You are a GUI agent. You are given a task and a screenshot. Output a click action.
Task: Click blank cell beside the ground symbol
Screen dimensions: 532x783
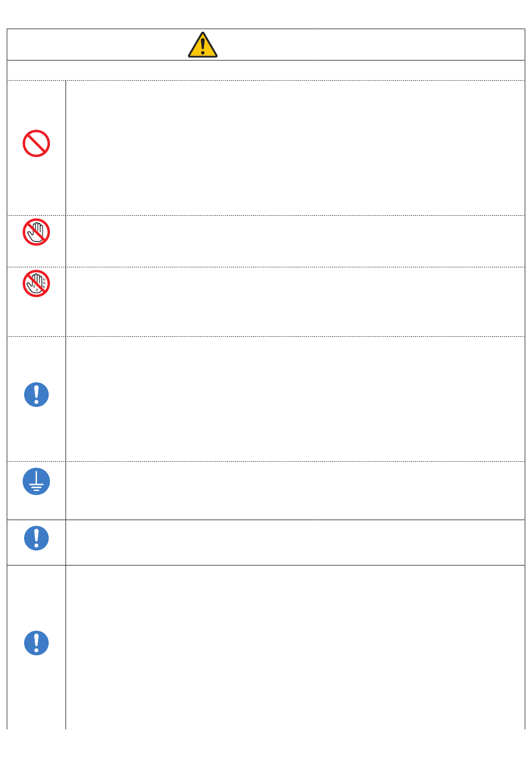pos(295,490)
